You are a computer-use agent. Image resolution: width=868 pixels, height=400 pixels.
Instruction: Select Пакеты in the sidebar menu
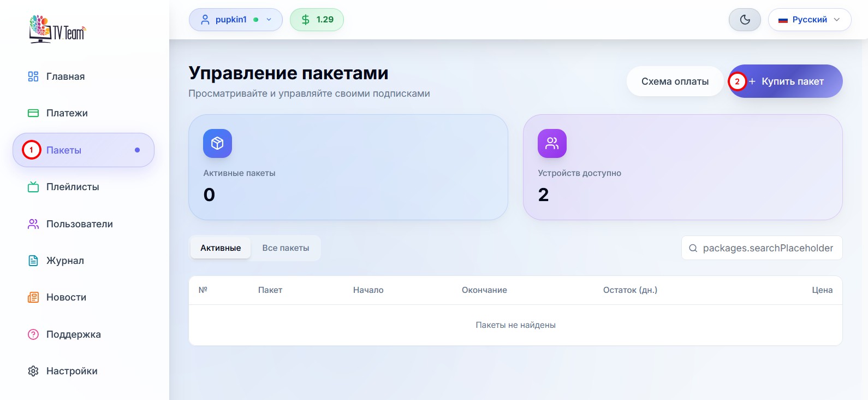point(84,150)
